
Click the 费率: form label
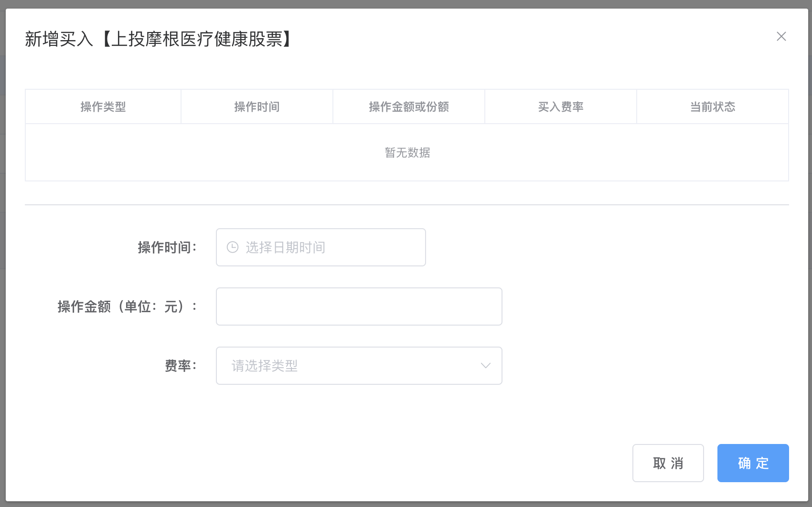[x=181, y=366]
